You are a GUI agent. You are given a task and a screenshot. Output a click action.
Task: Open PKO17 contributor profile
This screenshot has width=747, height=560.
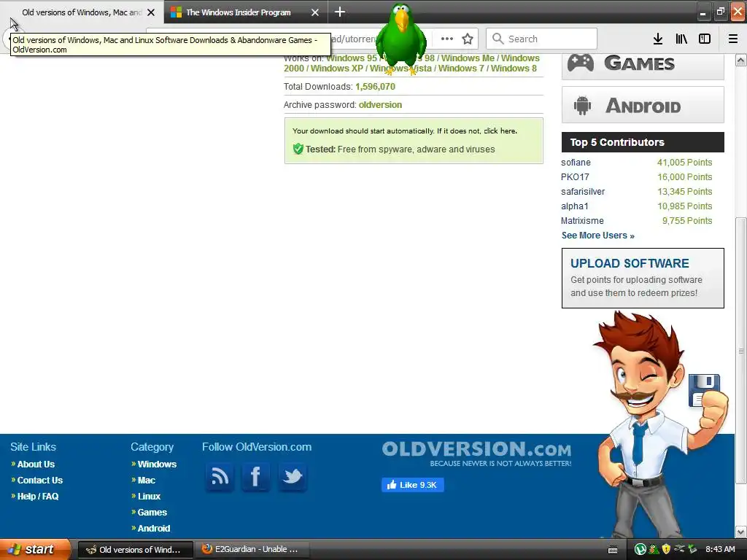[575, 177]
